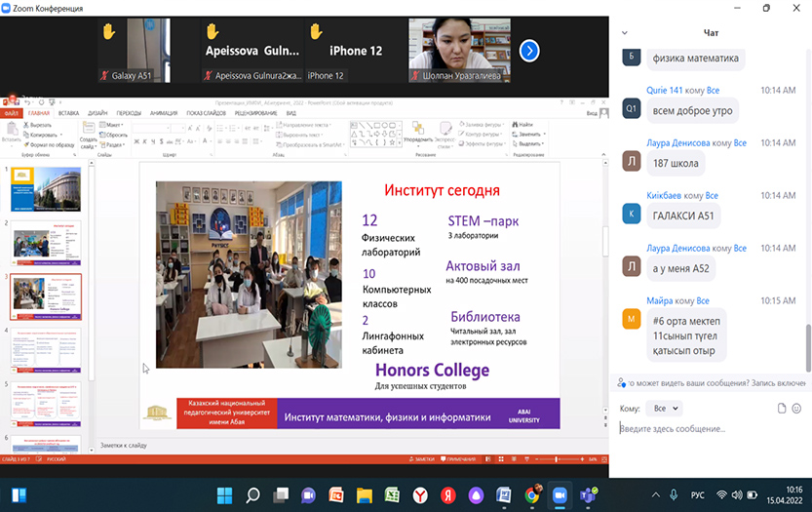The height and width of the screenshot is (512, 812).
Task: Click the attach file icon in chat
Action: [x=782, y=408]
